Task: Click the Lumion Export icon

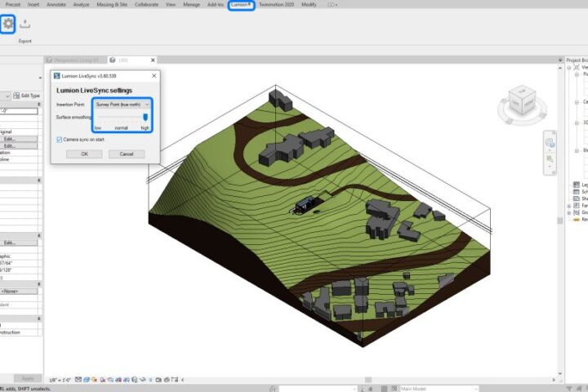Action: pos(24,24)
